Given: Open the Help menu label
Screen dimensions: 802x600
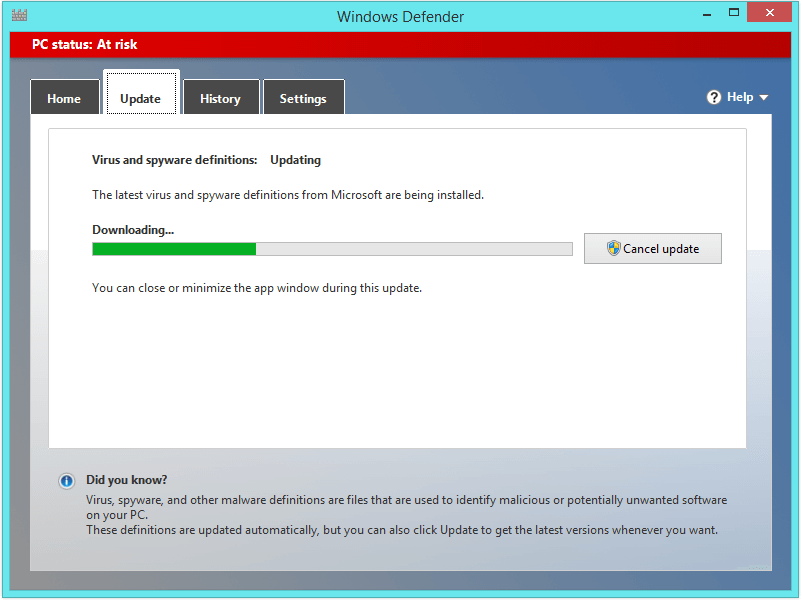Looking at the screenshot, I should pyautogui.click(x=740, y=97).
